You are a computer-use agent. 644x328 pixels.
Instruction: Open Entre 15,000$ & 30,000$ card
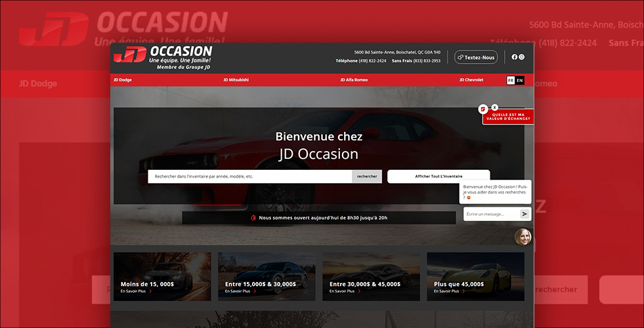point(267,277)
